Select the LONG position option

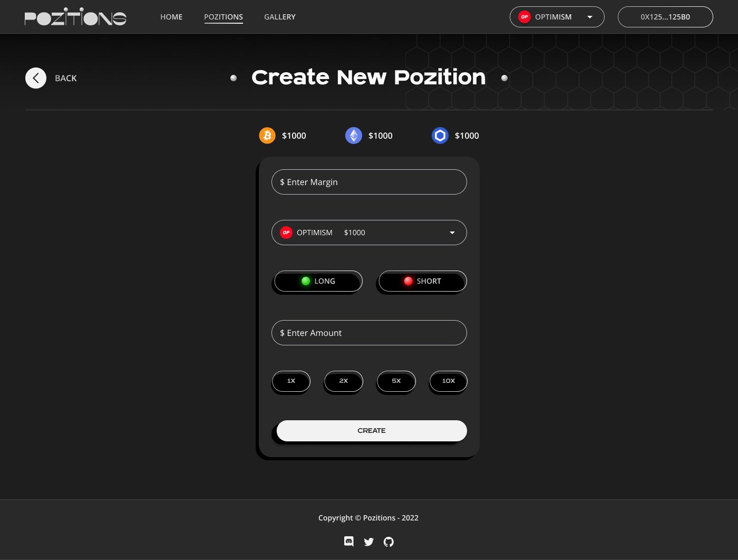tap(318, 281)
